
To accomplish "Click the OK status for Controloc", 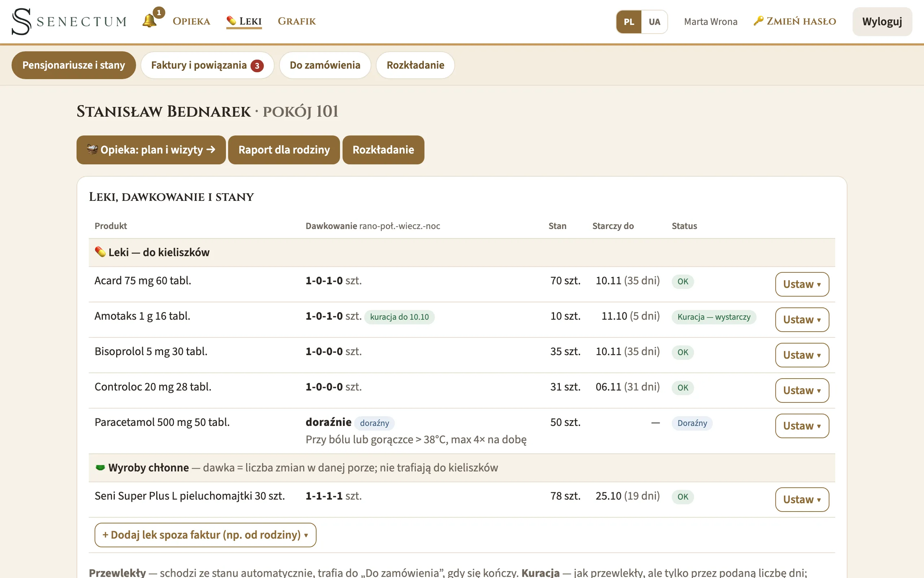I will coord(683,388).
